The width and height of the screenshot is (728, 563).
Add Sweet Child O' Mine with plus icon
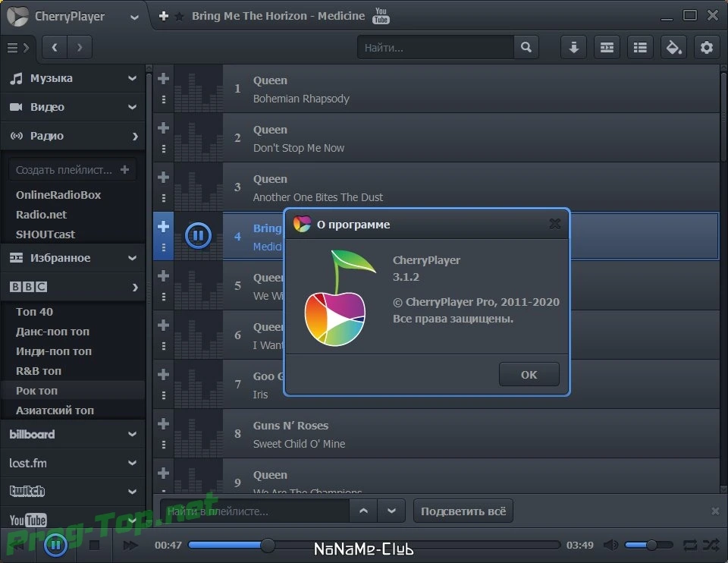pos(164,423)
